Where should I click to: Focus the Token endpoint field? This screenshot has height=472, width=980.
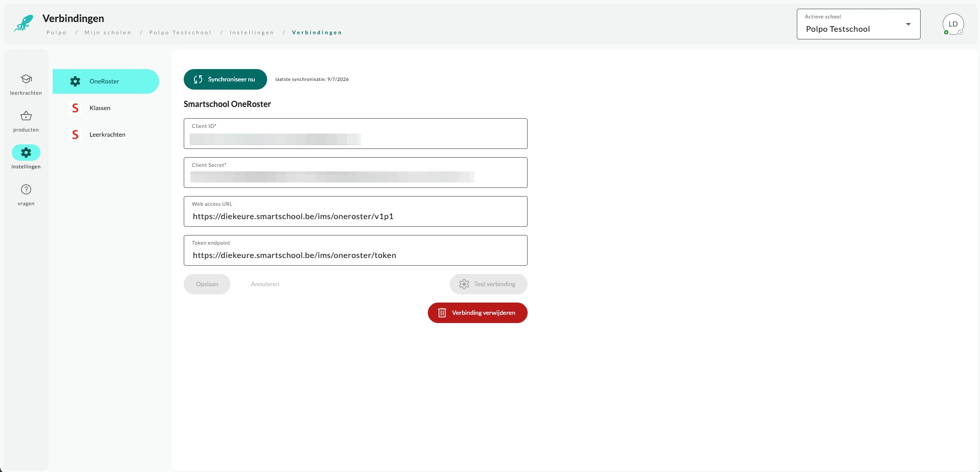[x=356, y=250]
